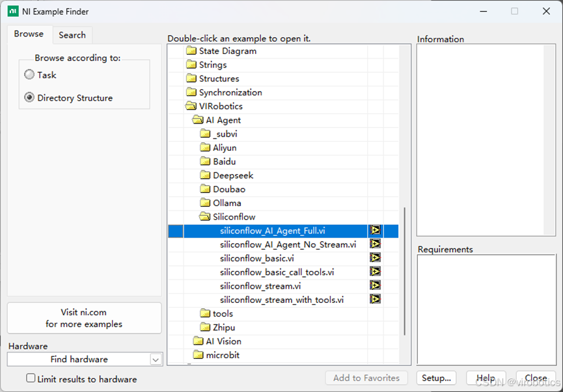Image resolution: width=563 pixels, height=392 pixels.
Task: Select the Task radio button
Action: pos(29,75)
